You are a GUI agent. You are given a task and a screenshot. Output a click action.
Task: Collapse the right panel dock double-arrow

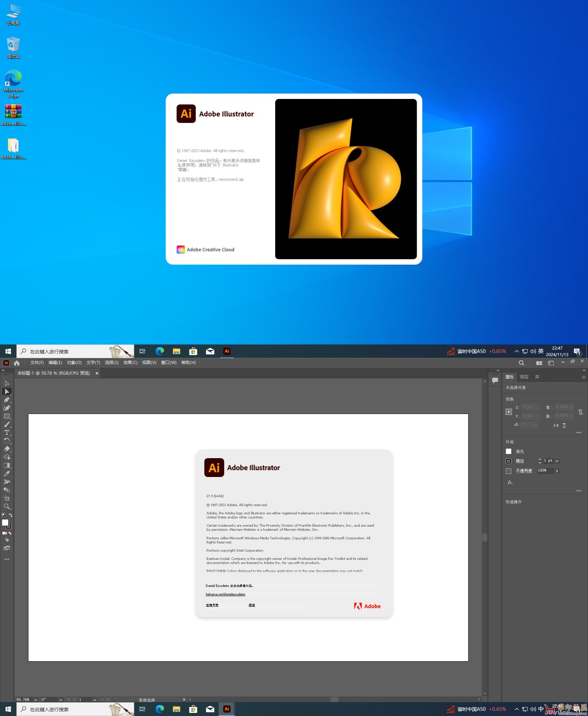click(x=584, y=370)
